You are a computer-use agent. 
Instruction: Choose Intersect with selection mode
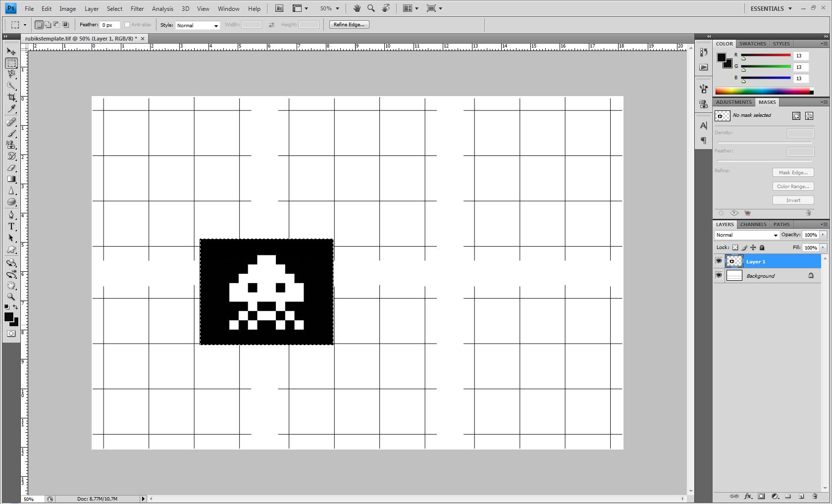(65, 25)
